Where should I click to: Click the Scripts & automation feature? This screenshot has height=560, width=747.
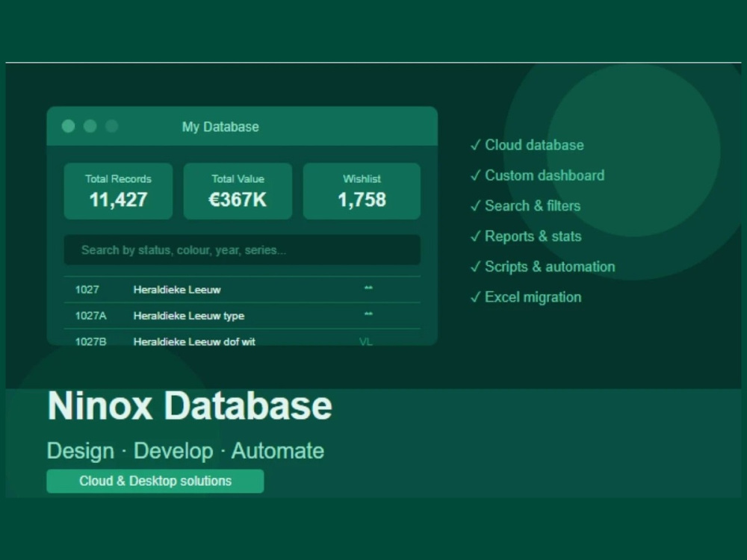pyautogui.click(x=542, y=267)
